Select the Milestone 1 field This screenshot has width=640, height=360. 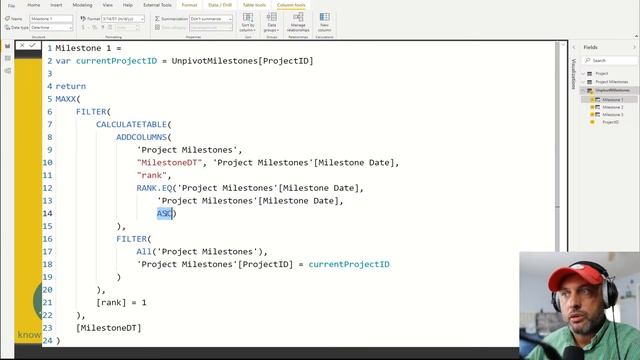point(613,100)
